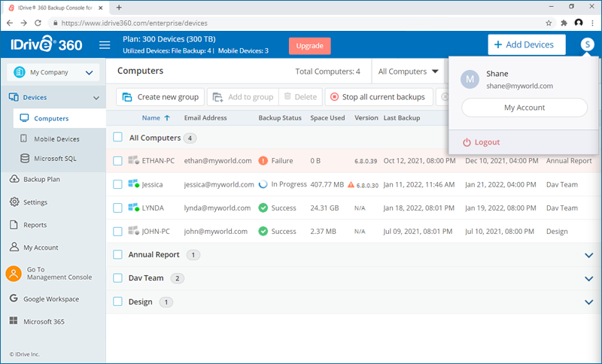602x364 pixels.
Task: Go To Management Console
Action: [x=59, y=273]
